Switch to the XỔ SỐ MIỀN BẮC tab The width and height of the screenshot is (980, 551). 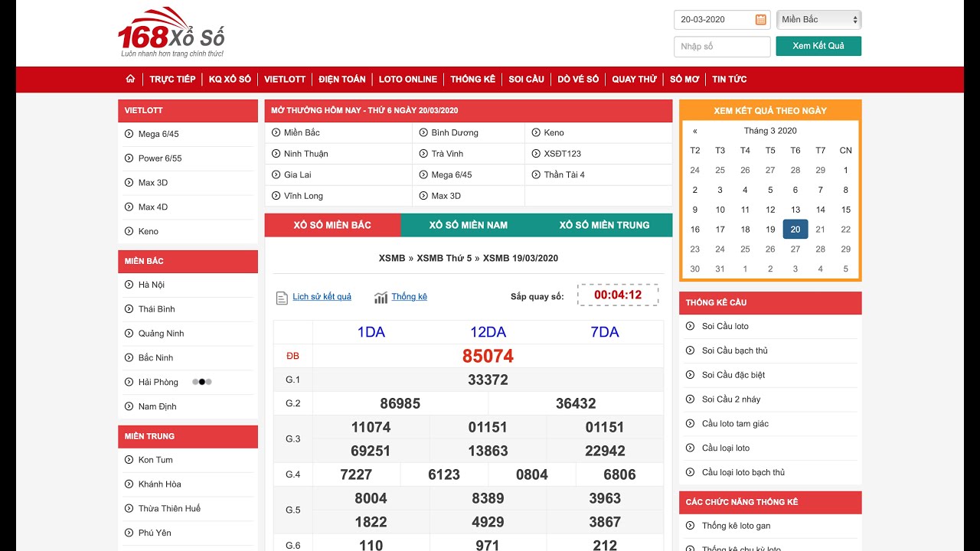pos(332,225)
